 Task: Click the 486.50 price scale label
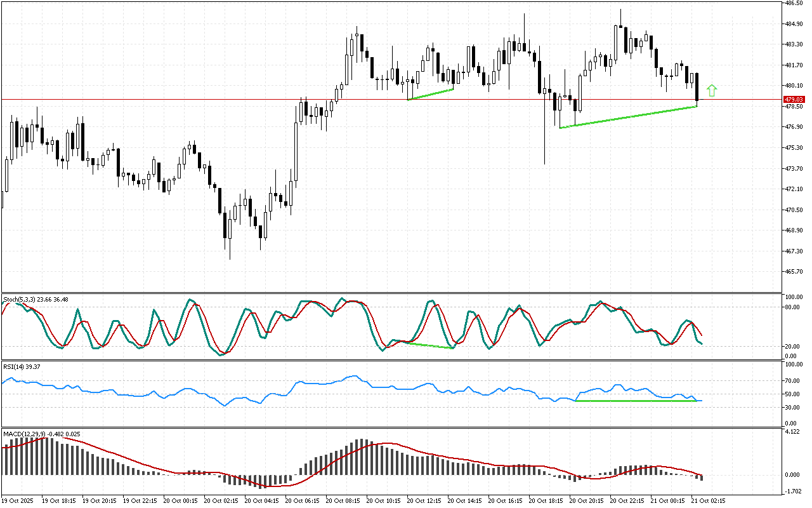point(794,3)
